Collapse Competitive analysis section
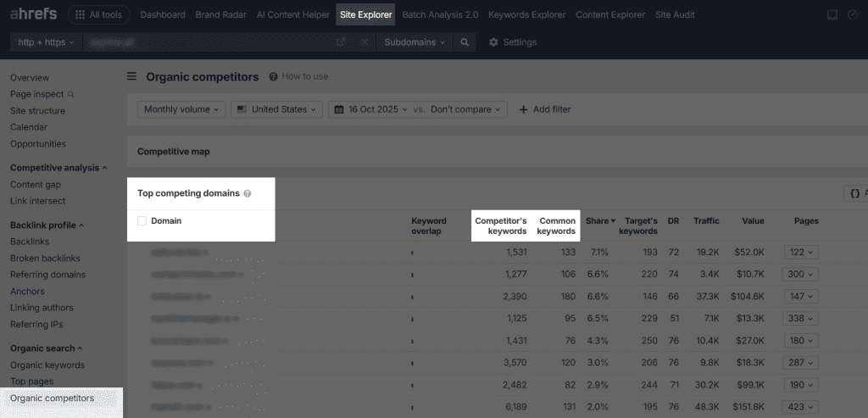The height and width of the screenshot is (418, 868). tap(58, 168)
